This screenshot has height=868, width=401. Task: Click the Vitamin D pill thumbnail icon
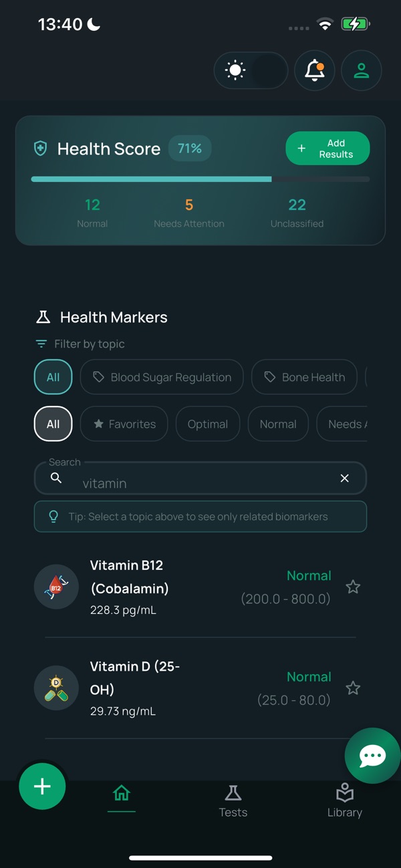coord(56,687)
